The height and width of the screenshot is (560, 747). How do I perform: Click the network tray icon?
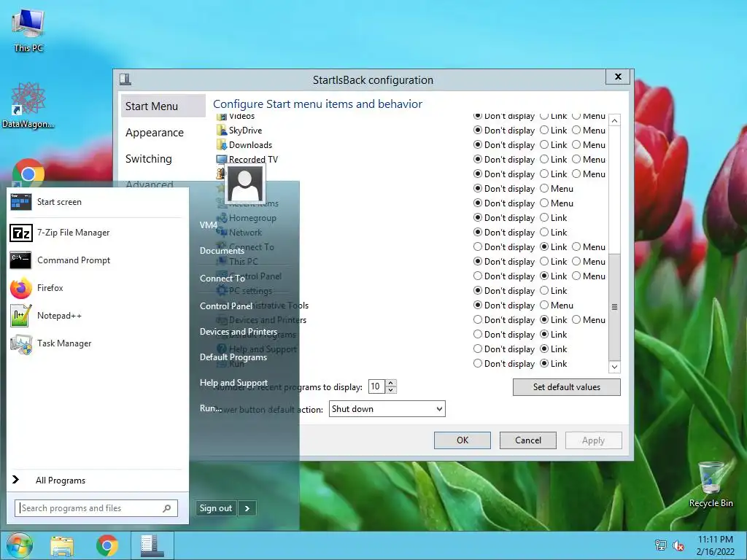point(660,545)
